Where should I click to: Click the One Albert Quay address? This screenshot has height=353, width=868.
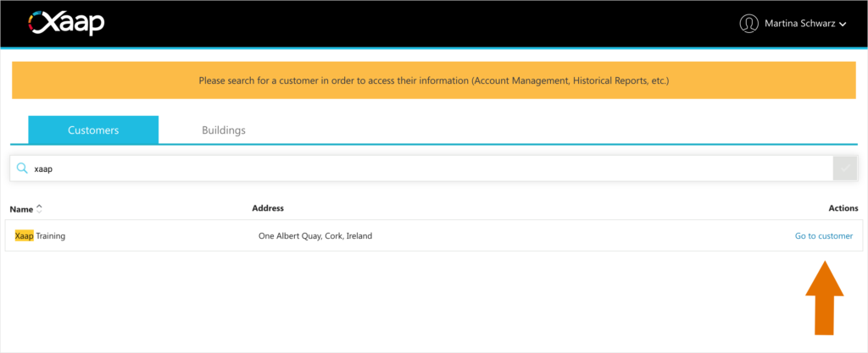315,236
